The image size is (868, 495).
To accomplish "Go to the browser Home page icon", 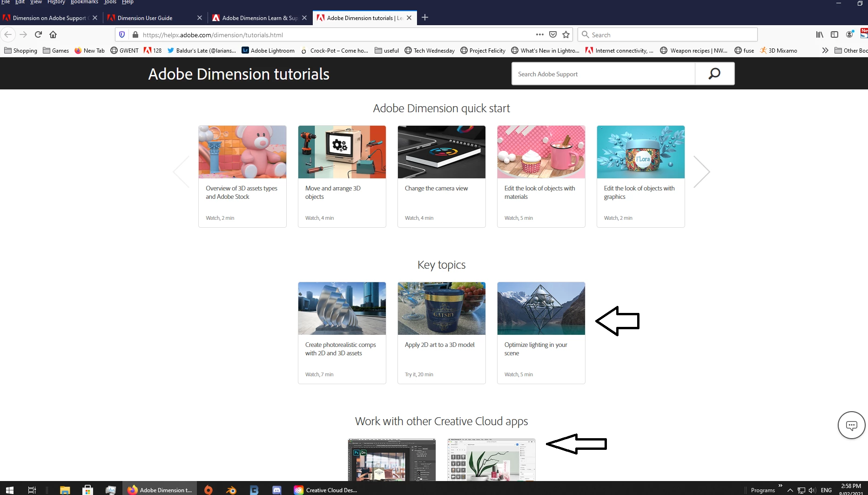I will tap(53, 34).
